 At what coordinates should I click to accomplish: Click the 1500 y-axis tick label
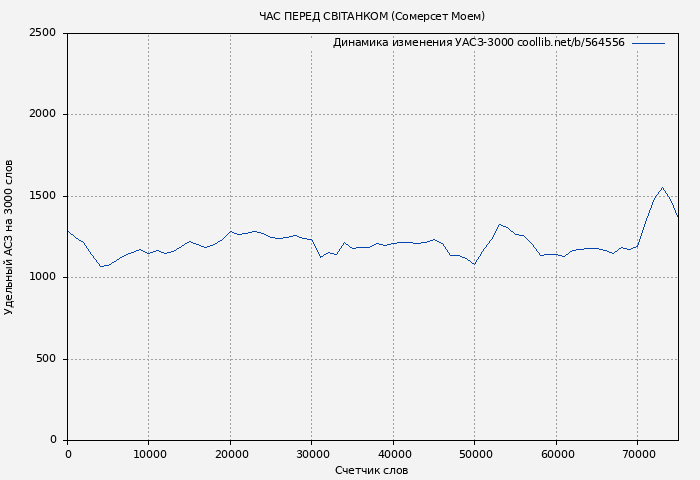pos(42,196)
